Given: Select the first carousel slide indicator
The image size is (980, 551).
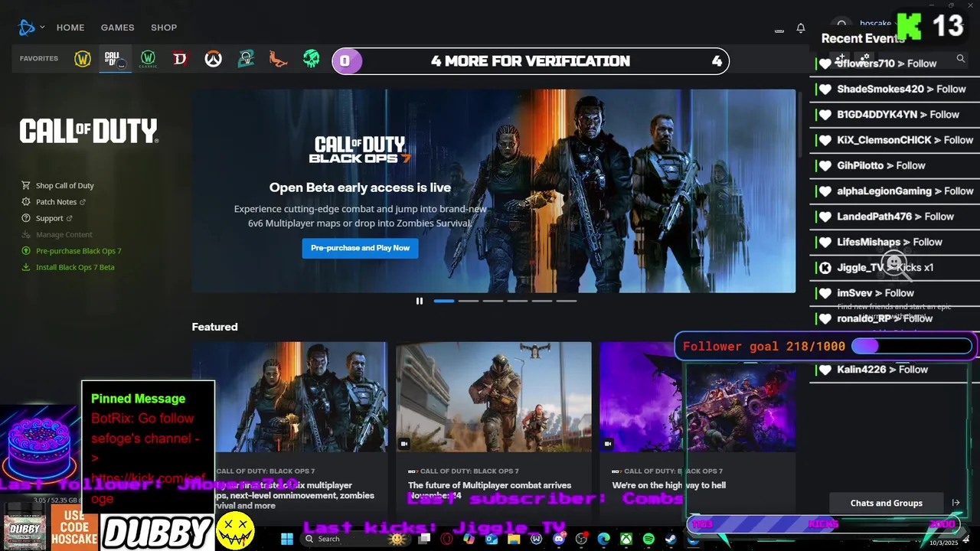Looking at the screenshot, I should pyautogui.click(x=444, y=301).
